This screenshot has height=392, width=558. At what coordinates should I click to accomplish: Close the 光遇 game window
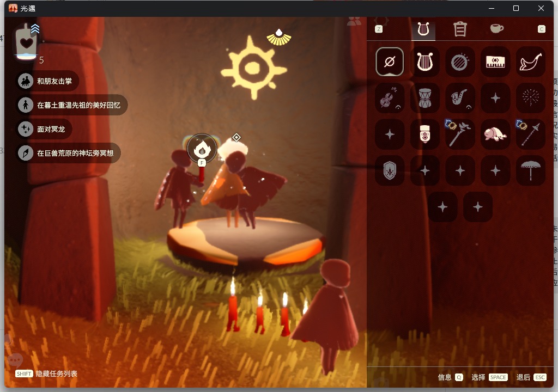point(541,8)
